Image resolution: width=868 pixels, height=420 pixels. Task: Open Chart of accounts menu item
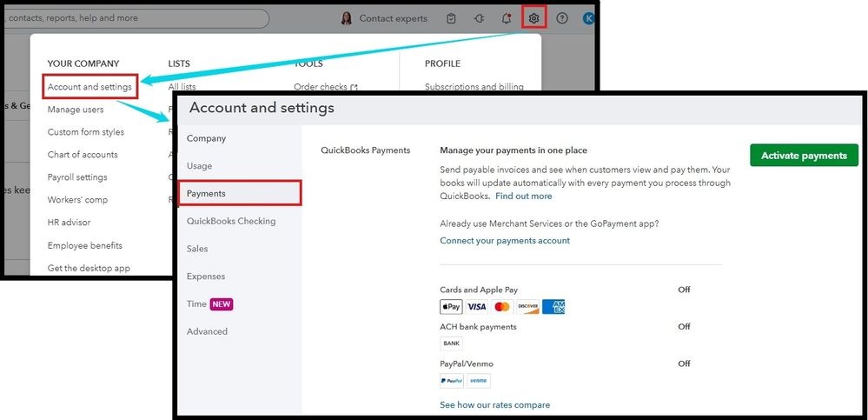coord(83,155)
